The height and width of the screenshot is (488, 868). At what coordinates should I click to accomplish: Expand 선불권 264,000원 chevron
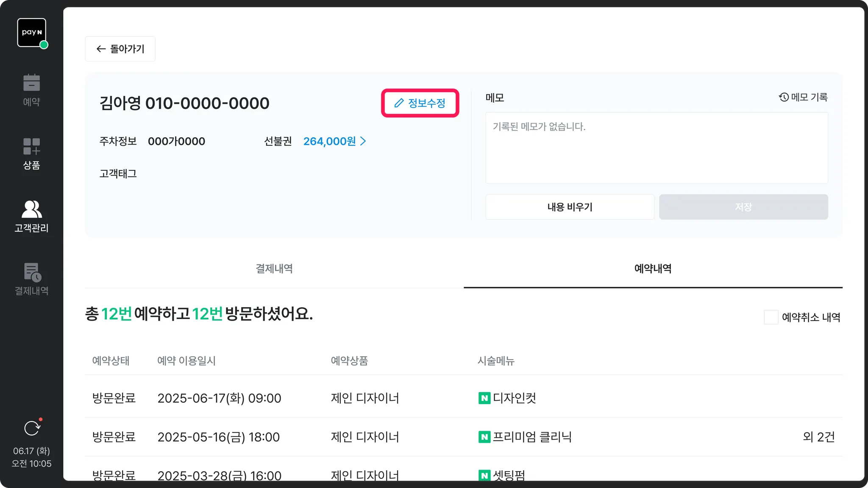[363, 141]
